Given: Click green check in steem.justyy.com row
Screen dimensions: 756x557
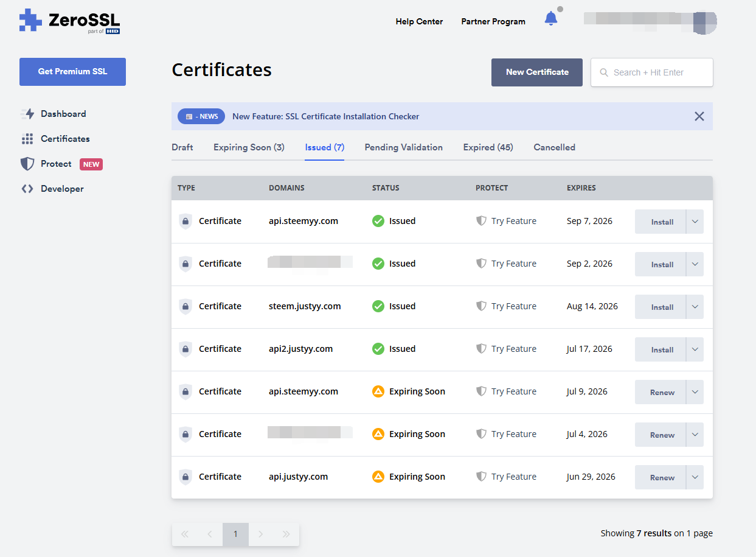Looking at the screenshot, I should point(378,306).
